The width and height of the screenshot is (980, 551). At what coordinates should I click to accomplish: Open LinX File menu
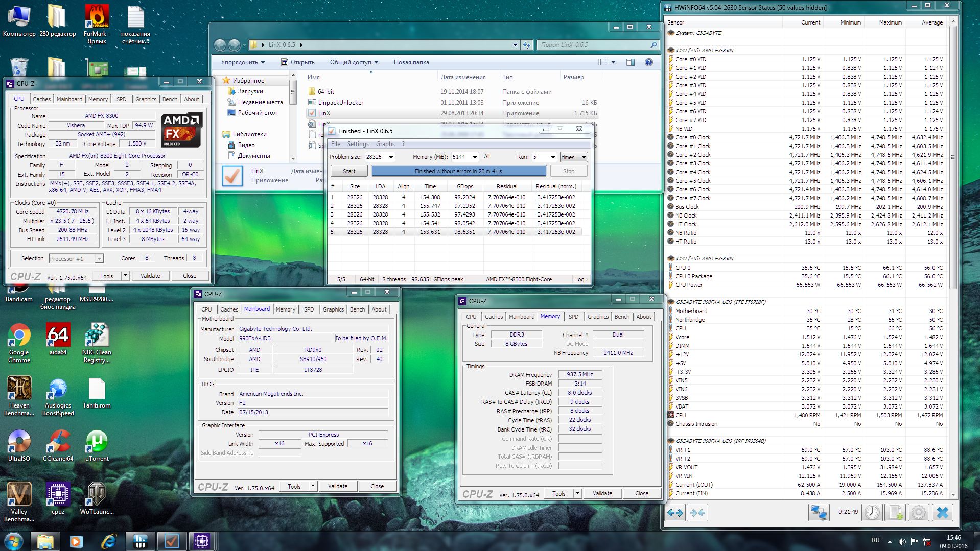click(x=335, y=144)
